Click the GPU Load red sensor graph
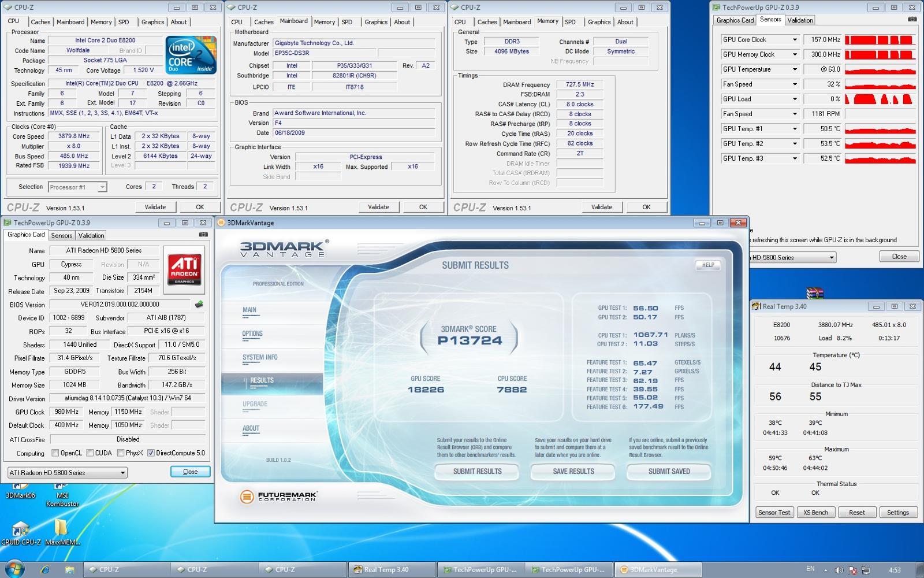The height and width of the screenshot is (578, 924). 881,99
